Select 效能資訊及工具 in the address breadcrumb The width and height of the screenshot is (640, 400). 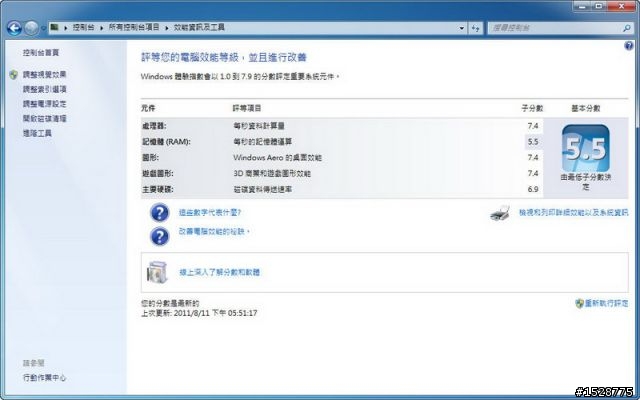click(199, 27)
